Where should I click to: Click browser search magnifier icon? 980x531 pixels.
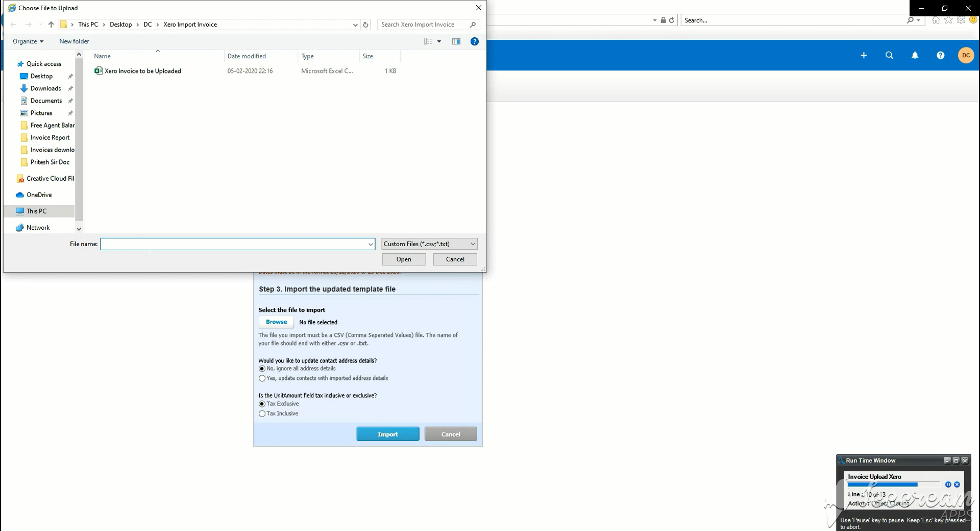click(910, 20)
